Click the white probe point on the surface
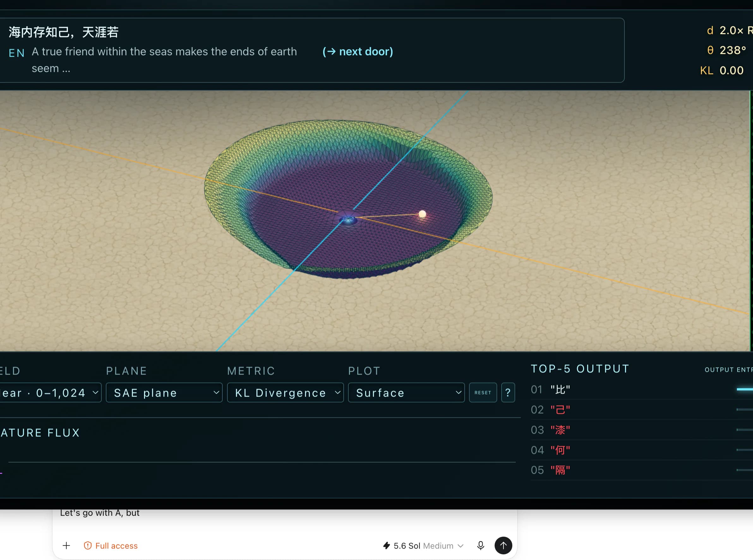 422,214
